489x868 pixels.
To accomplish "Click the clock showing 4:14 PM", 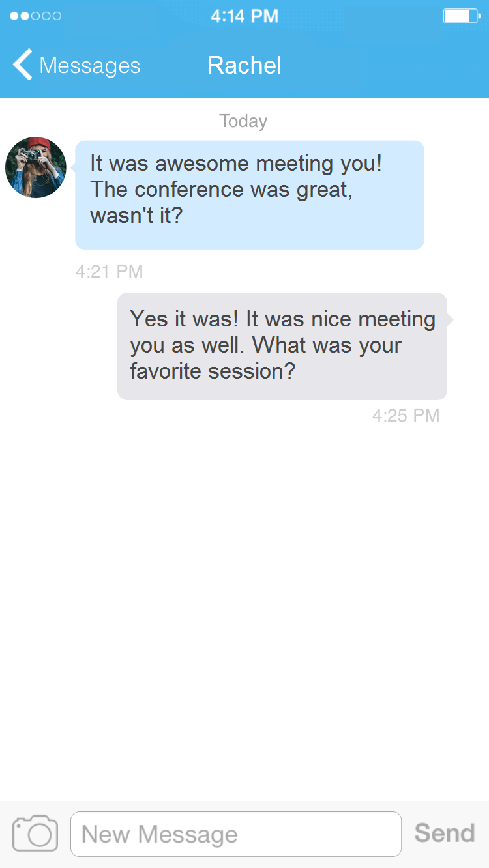I will [244, 16].
